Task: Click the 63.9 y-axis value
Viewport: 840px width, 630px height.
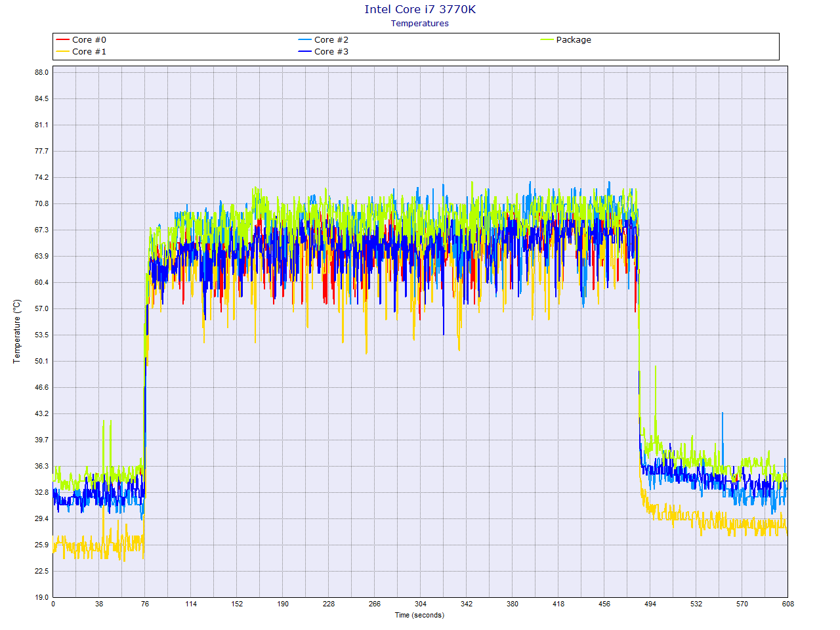Action: pos(41,256)
